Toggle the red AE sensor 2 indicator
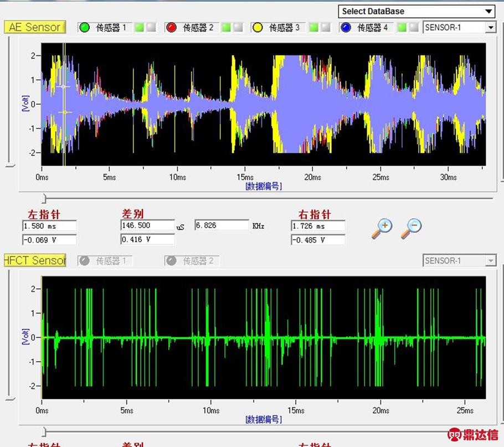 171,28
